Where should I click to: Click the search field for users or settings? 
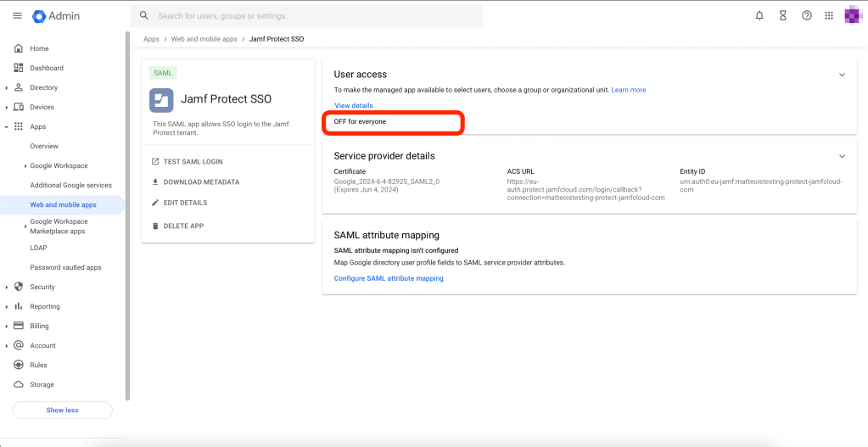(x=314, y=16)
